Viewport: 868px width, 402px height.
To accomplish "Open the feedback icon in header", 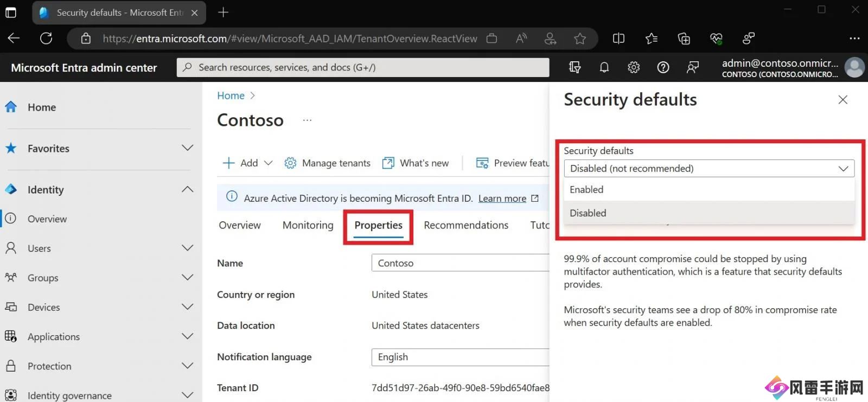I will click(693, 67).
